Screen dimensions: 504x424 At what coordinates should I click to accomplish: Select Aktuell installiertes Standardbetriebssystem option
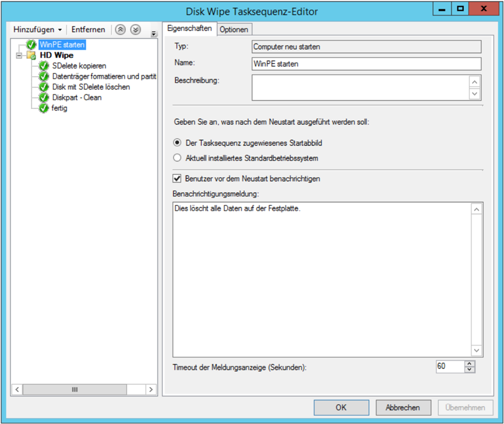pos(177,158)
